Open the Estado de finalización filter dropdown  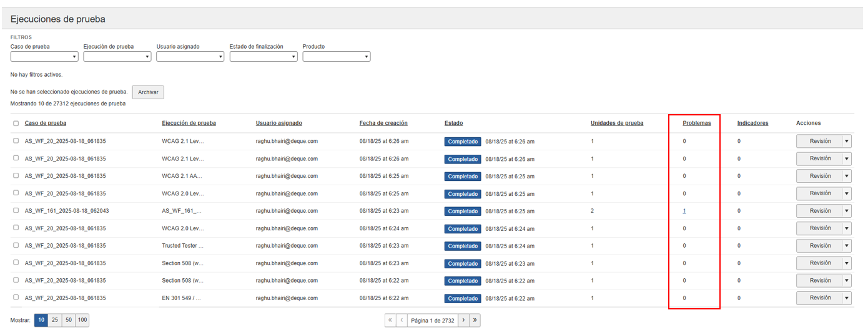263,57
